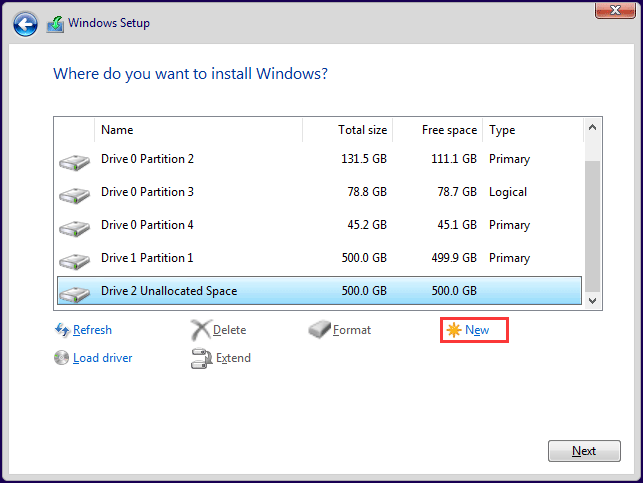This screenshot has width=643, height=483.
Task: Click drive icon for Drive 1 Partition 1
Action: (74, 261)
